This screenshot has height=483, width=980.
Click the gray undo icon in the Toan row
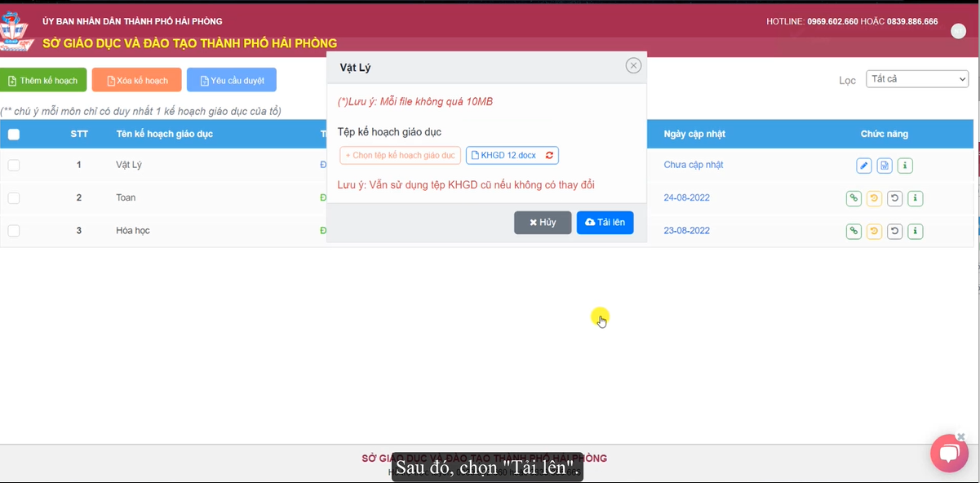pyautogui.click(x=895, y=198)
